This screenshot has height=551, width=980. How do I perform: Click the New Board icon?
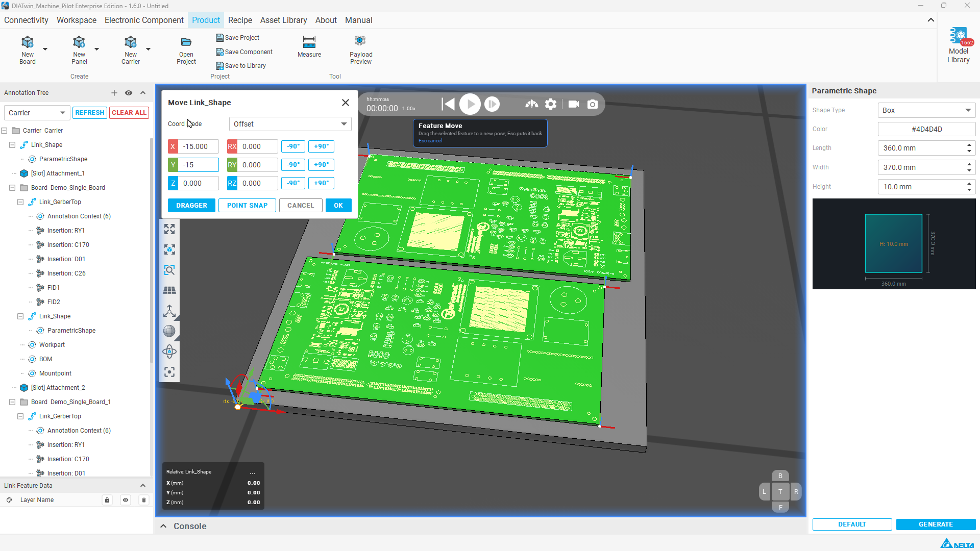[28, 42]
